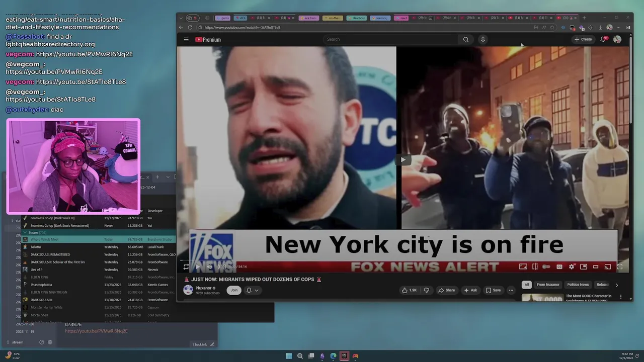This screenshot has height=362, width=644.
Task: Toggle closed captions CC in the player
Action: click(x=559, y=266)
